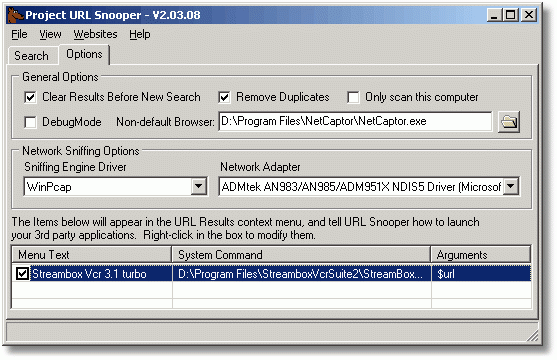This screenshot has width=557, height=360.
Task: Uncheck Clear Results Before New Search
Action: pos(30,97)
